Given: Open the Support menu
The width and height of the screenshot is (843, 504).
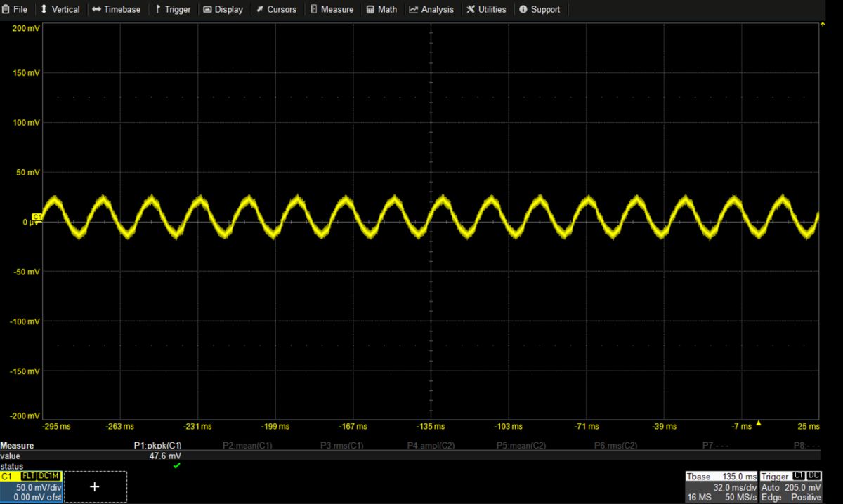Looking at the screenshot, I should coord(540,9).
